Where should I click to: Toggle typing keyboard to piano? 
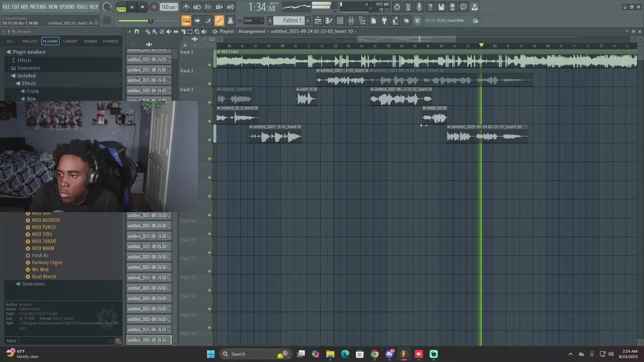coord(186,21)
